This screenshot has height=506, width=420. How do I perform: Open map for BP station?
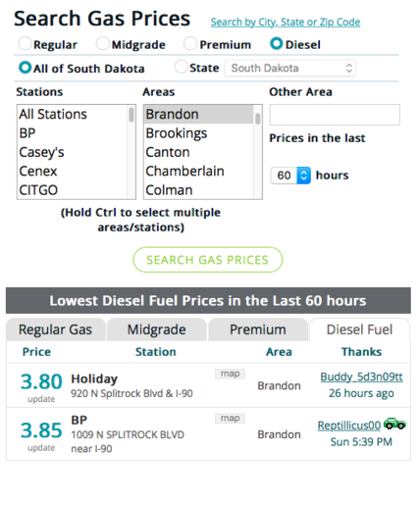(x=230, y=419)
